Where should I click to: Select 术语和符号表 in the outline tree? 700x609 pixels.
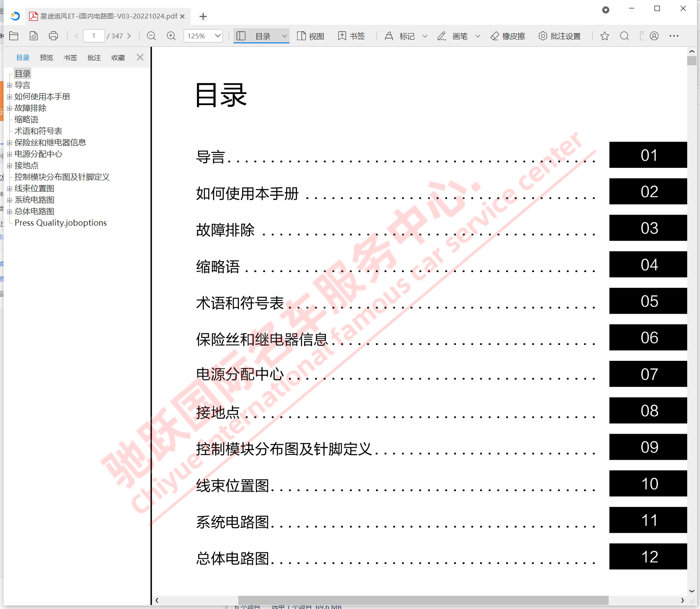[38, 131]
